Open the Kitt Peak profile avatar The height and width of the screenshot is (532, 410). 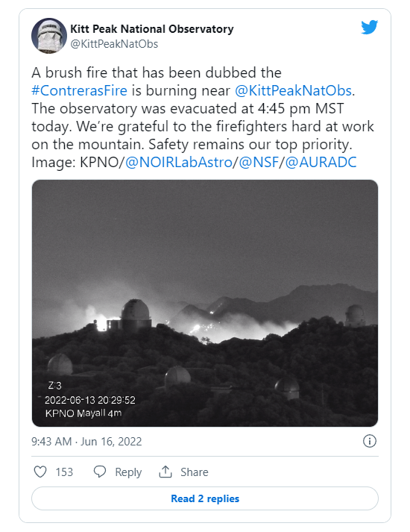pos(49,36)
